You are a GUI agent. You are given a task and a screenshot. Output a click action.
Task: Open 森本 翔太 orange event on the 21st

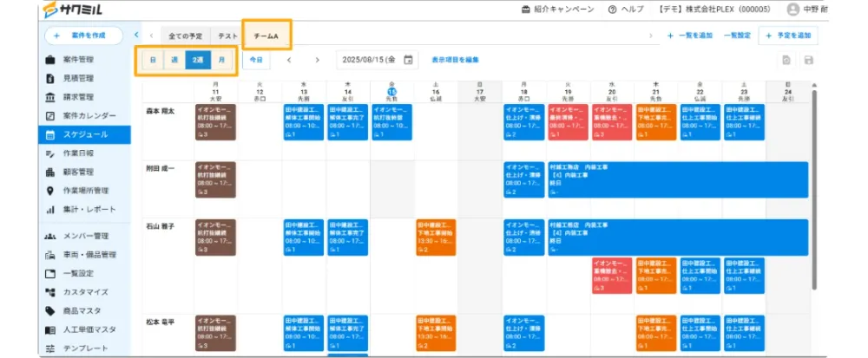pos(656,122)
